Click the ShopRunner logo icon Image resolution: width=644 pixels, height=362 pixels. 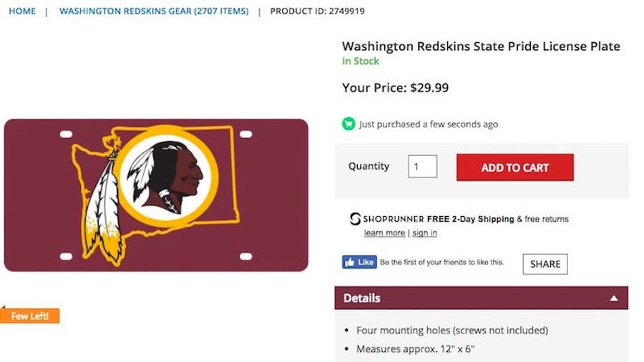coord(355,219)
